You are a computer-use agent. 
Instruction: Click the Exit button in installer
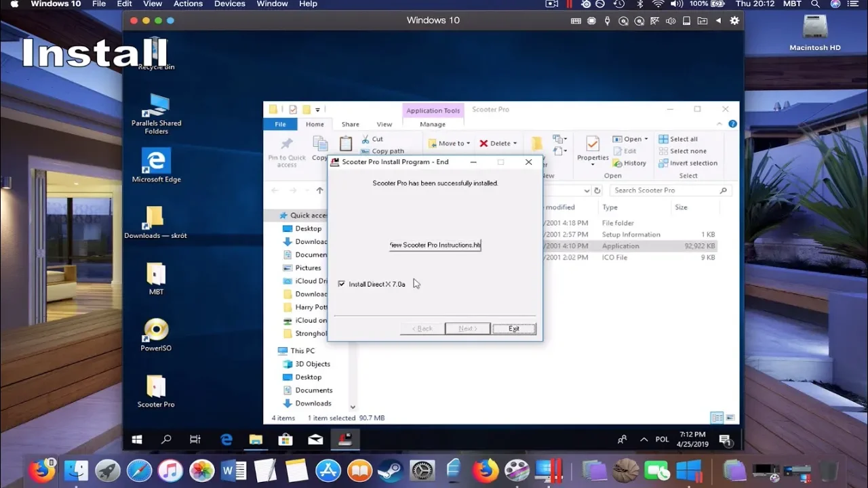(514, 329)
